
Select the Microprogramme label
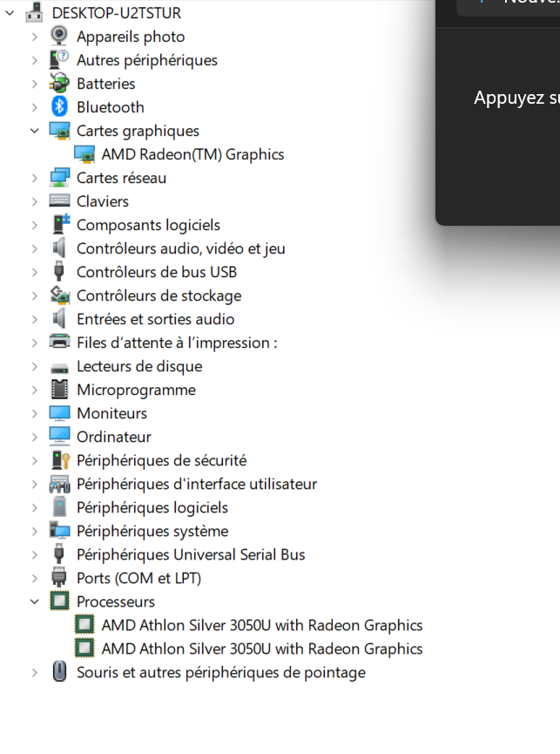(x=137, y=390)
